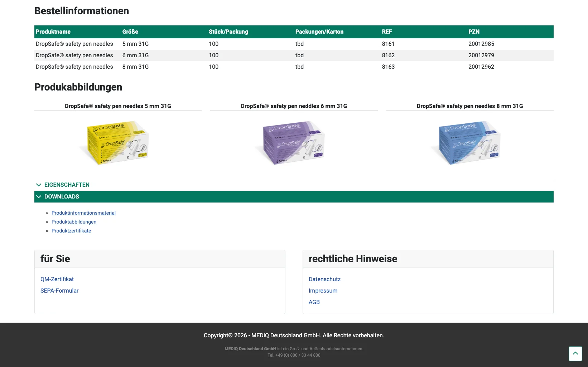Open the Impressum link
The width and height of the screenshot is (588, 367).
point(323,290)
